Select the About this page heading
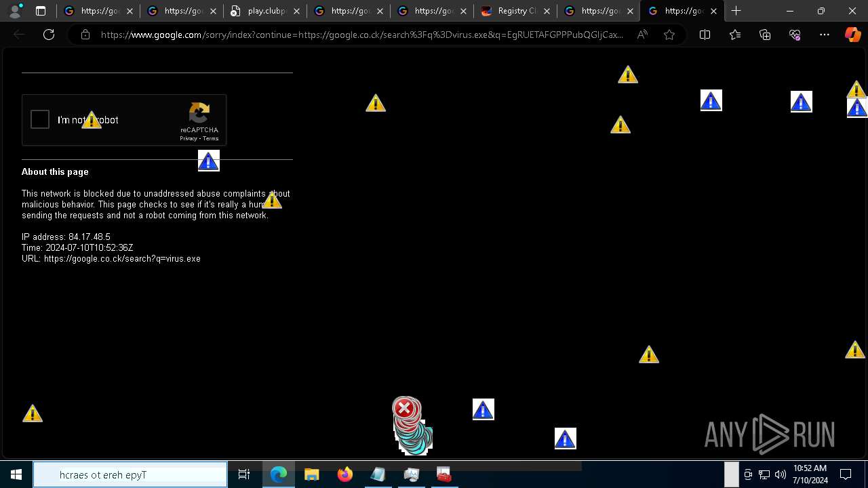This screenshot has height=488, width=868. (x=55, y=172)
